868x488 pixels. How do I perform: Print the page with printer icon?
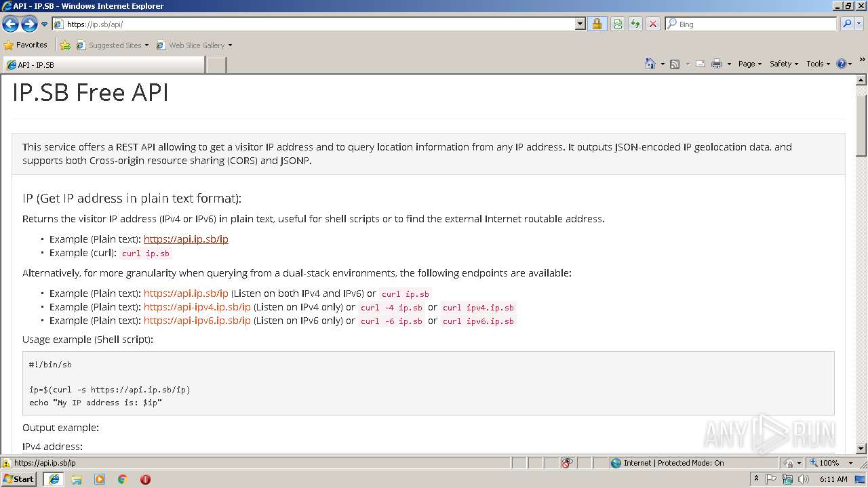pos(717,64)
